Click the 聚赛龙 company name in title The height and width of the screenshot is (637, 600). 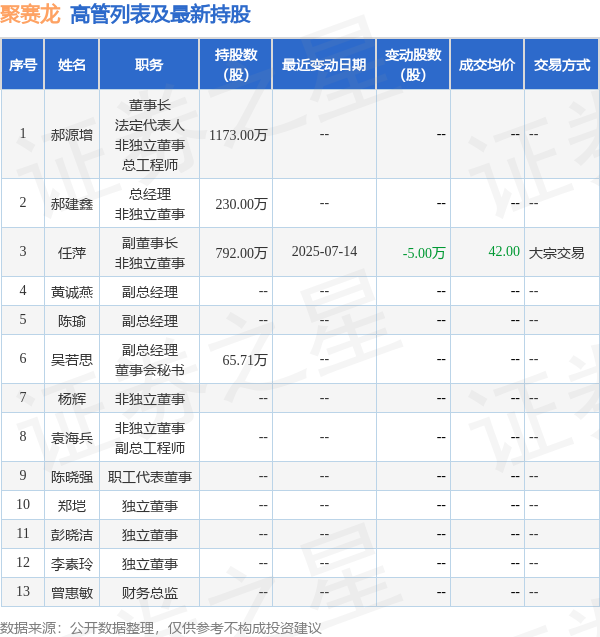[x=30, y=15]
